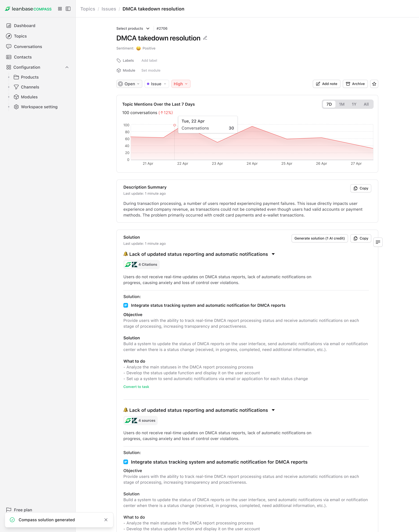Dismiss the Compass solution generated toast
Screen dimensions: 419x532
(106, 520)
